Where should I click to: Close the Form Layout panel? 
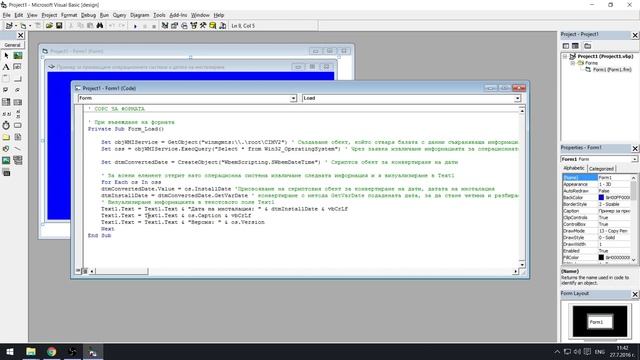[x=635, y=294]
